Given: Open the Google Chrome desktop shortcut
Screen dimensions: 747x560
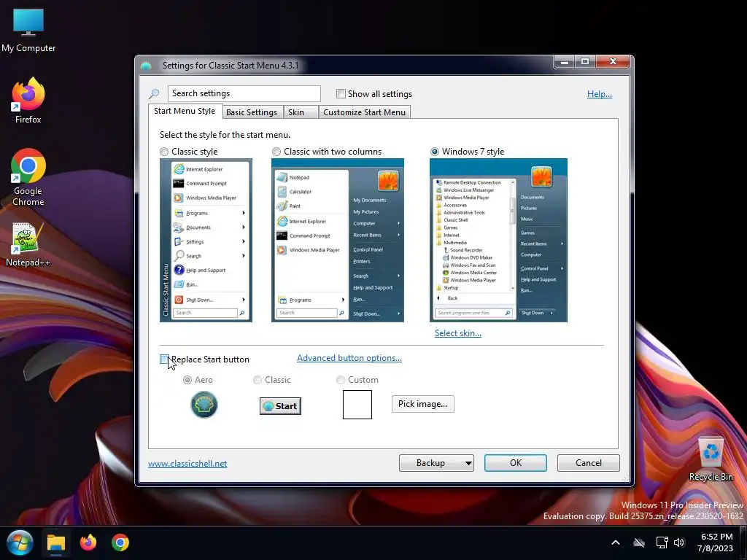Looking at the screenshot, I should coord(28,177).
